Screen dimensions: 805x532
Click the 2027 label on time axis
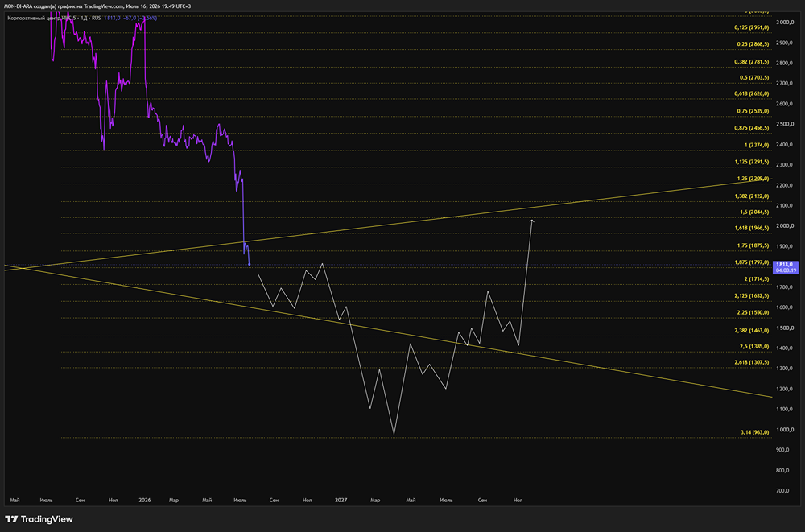point(341,500)
